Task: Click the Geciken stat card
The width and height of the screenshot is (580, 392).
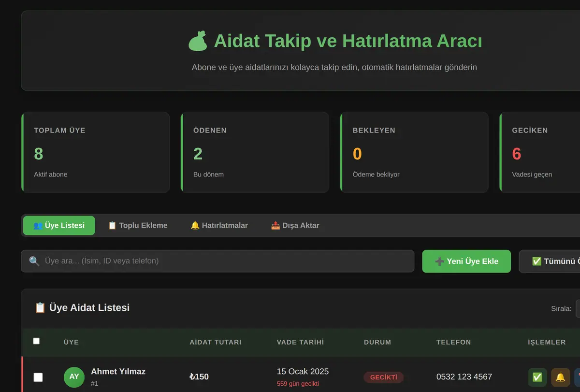Action: tap(540, 152)
